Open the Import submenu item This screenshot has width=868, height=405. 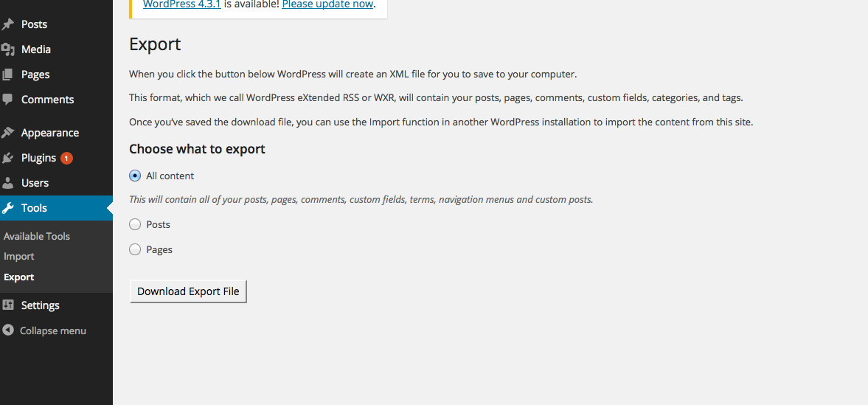[19, 257]
